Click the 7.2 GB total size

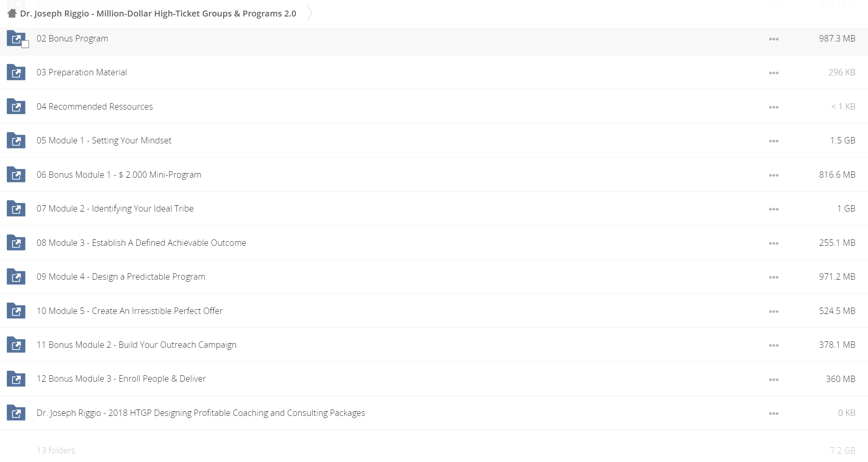tap(843, 451)
